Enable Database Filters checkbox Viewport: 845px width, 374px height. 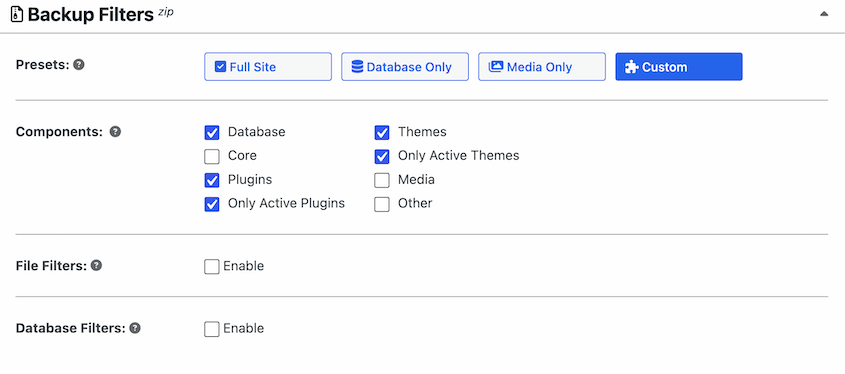212,329
